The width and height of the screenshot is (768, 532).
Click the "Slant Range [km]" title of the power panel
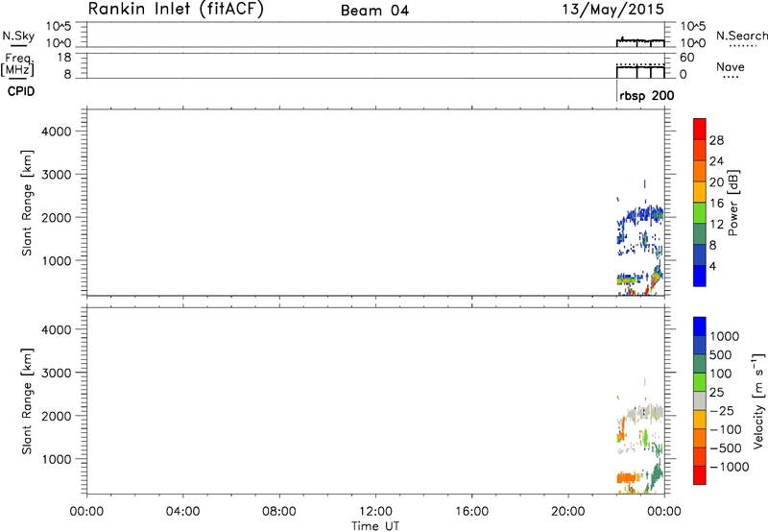[27, 203]
